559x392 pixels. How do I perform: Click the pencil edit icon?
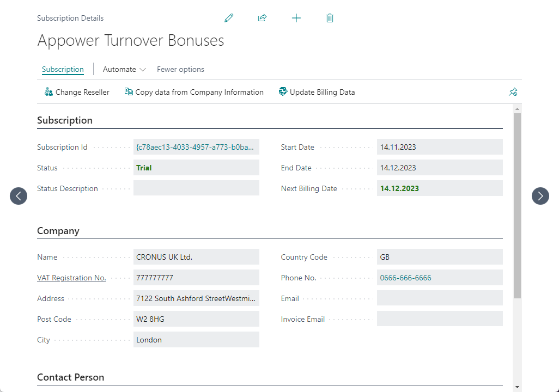229,18
